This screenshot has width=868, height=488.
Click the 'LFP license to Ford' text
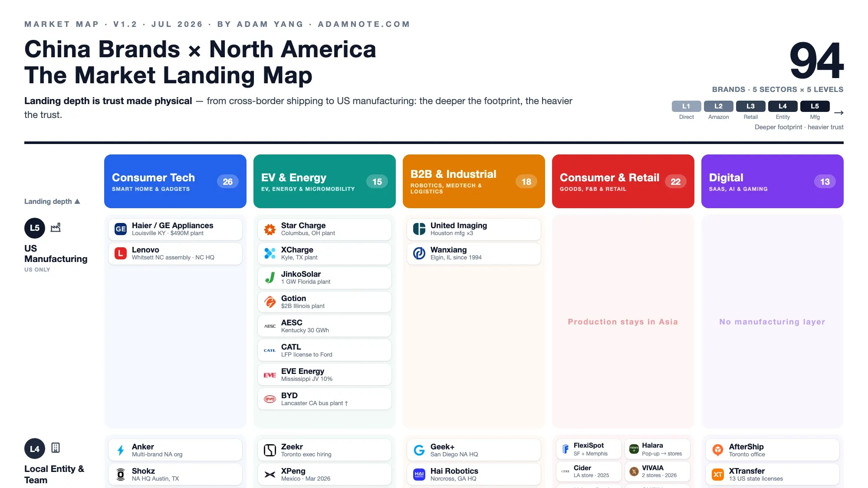[307, 354]
